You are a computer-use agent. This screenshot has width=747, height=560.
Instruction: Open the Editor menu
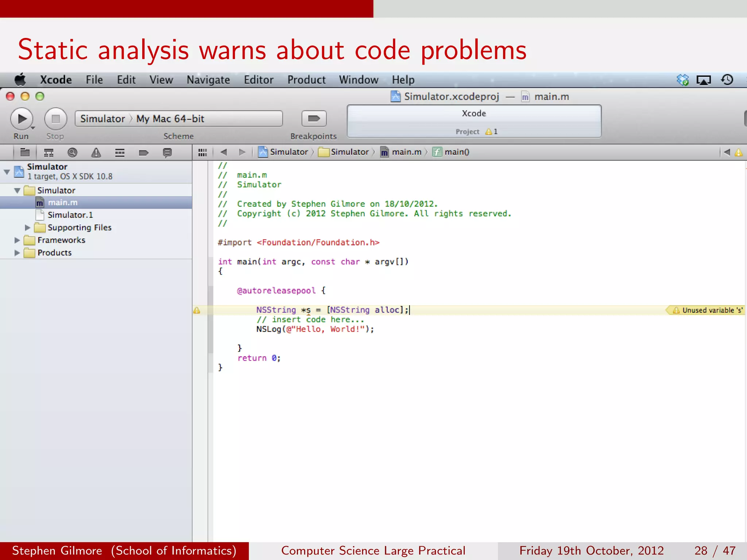point(259,80)
